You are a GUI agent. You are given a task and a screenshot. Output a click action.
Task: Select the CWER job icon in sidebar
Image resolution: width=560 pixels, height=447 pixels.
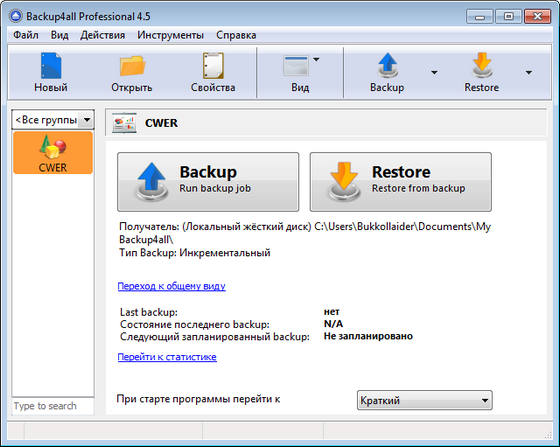(53, 152)
